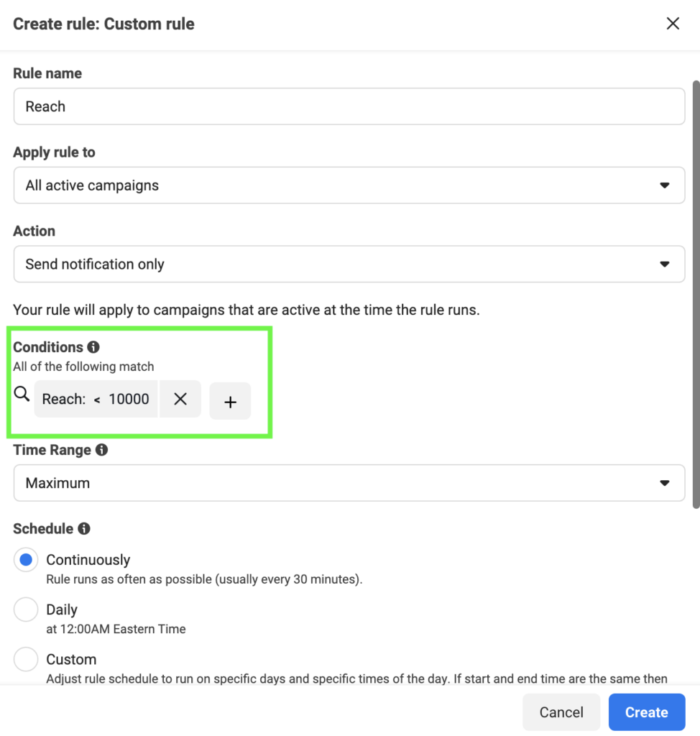Viewport: 700px width, 736px height.
Task: Click the Conditions info icon
Action: (x=93, y=347)
